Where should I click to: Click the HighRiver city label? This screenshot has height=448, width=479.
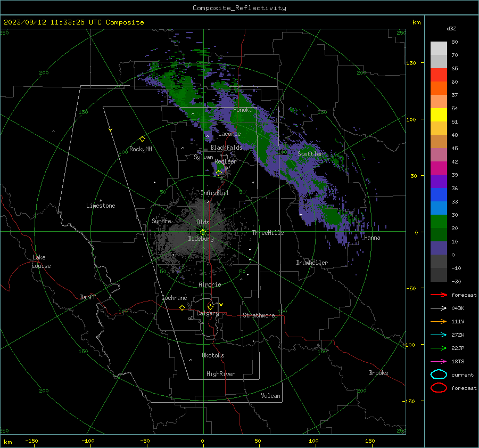[221, 374]
